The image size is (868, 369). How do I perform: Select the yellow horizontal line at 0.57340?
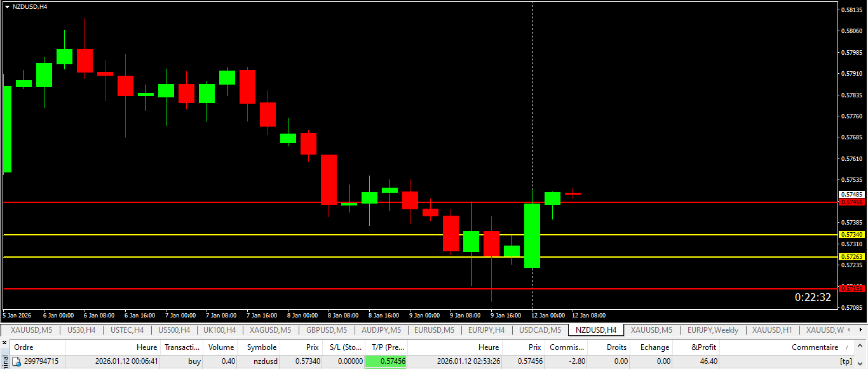419,235
